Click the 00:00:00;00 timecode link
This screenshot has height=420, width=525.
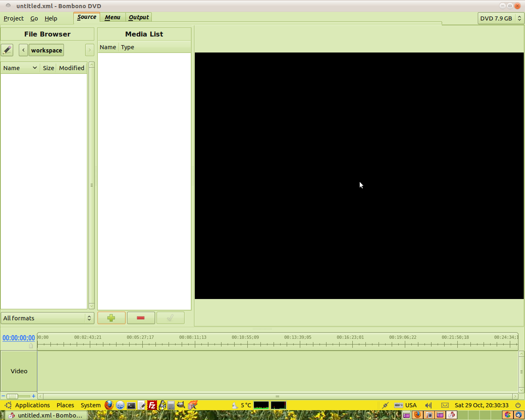pyautogui.click(x=18, y=338)
